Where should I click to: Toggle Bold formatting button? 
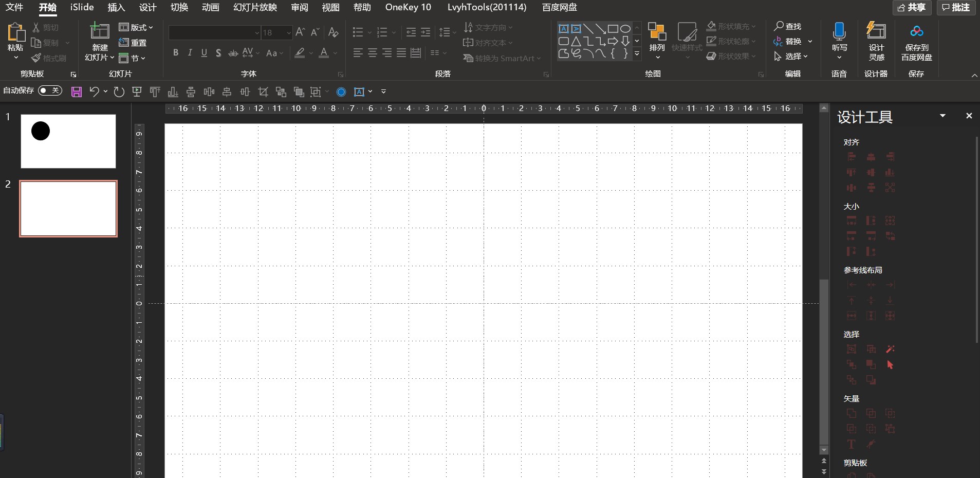176,53
